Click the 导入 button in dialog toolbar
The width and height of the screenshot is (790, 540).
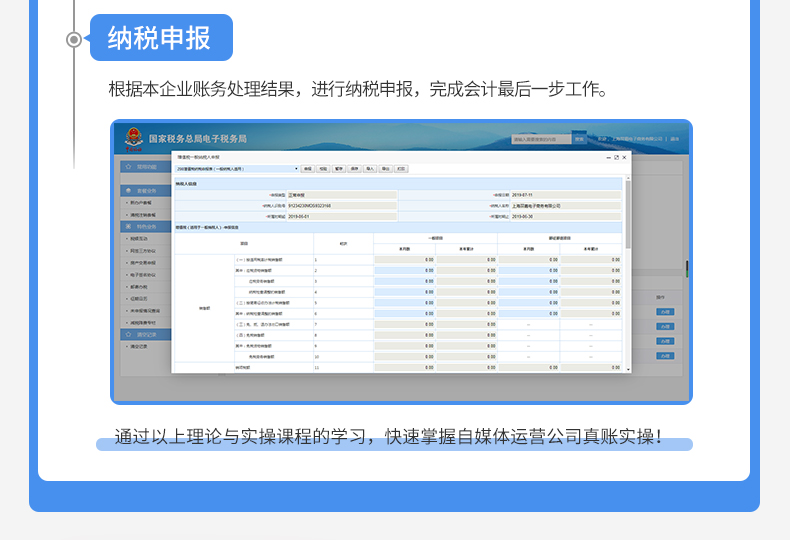point(370,169)
